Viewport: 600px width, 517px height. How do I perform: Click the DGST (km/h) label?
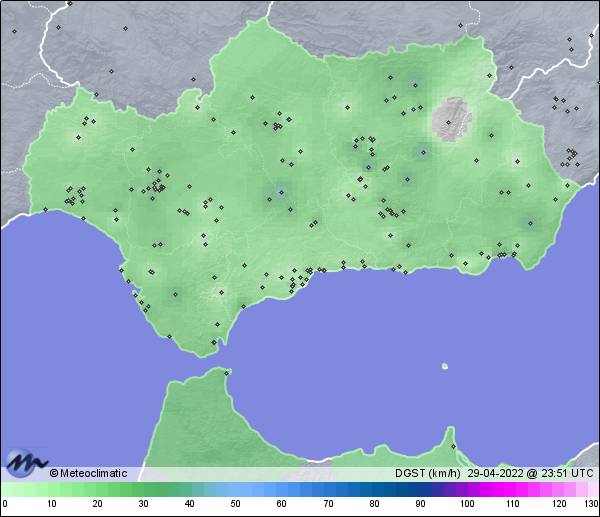point(427,473)
